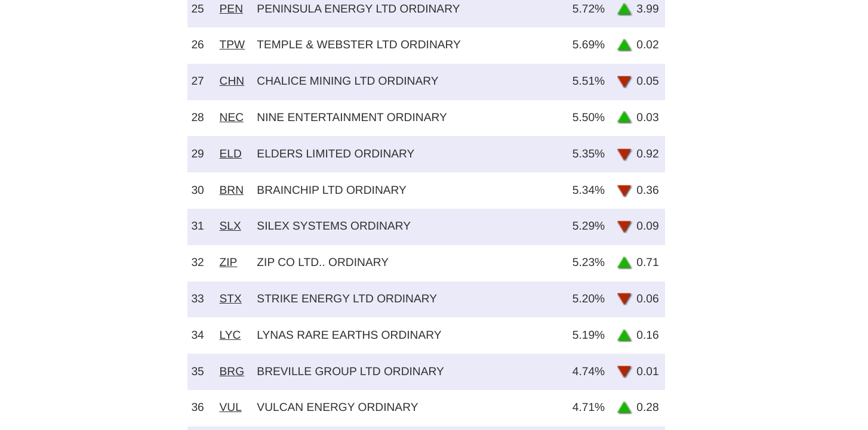This screenshot has width=868, height=430.
Task: Select text SILEX SYSTEMS ORDINARY
Action: click(x=334, y=226)
